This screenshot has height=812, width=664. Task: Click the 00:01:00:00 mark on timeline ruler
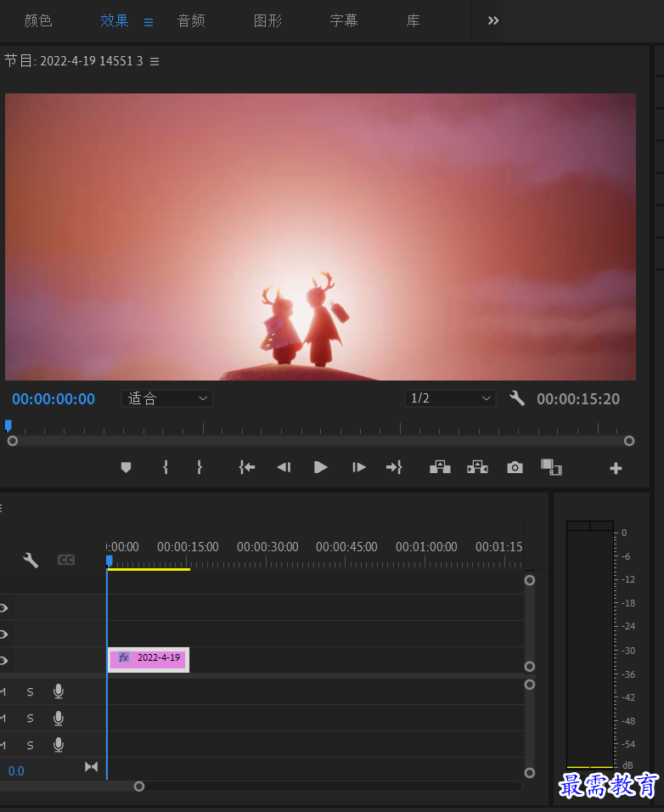[x=426, y=547]
